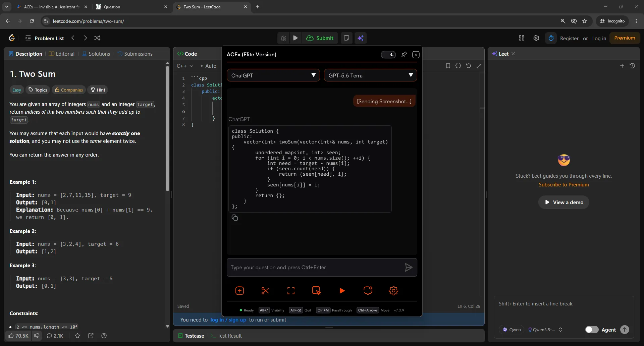
Task: Pin the ACEx window
Action: pyautogui.click(x=404, y=54)
